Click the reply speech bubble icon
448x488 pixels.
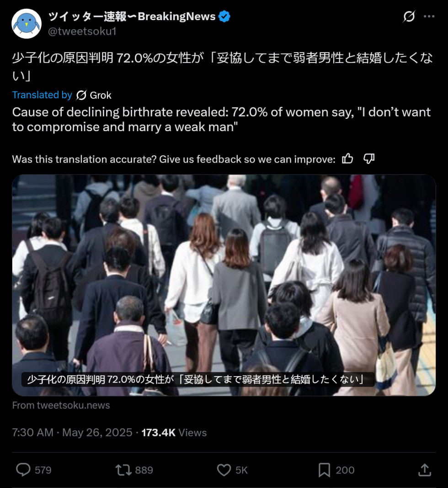pyautogui.click(x=23, y=470)
